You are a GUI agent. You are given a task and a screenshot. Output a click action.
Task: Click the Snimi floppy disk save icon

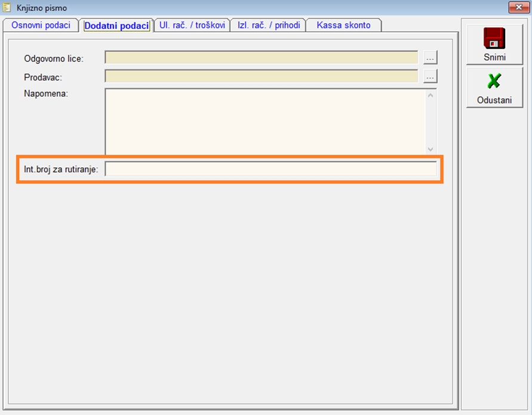[494, 38]
